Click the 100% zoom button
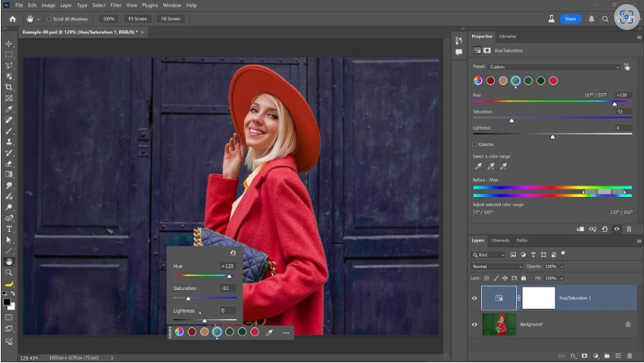This screenshot has width=644, height=363. tap(109, 19)
